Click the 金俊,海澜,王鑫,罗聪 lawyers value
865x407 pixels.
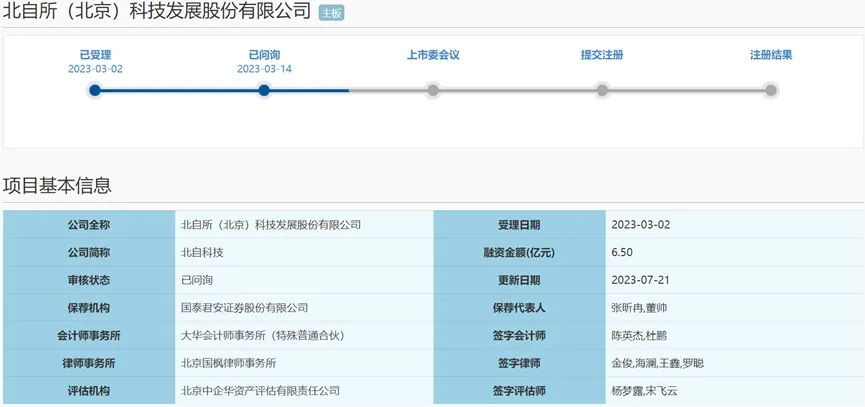coord(658,363)
